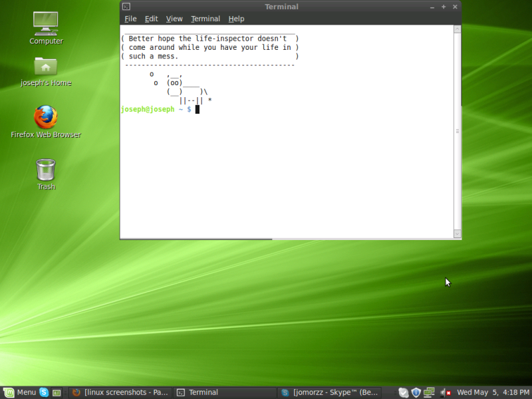
Task: Toggle the muted volume icon in tray
Action: point(445,392)
